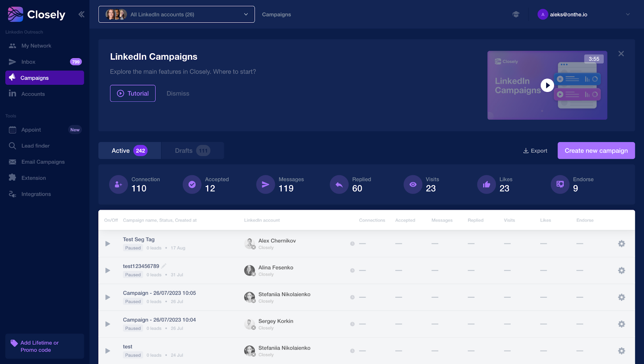Open the All LinkedIn accounts dropdown
644x364 pixels.
click(177, 14)
